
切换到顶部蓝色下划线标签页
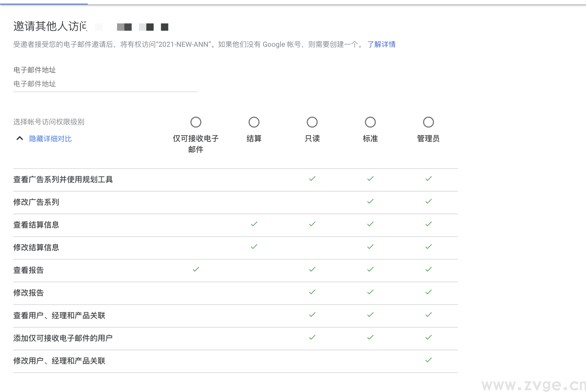[44, 2]
